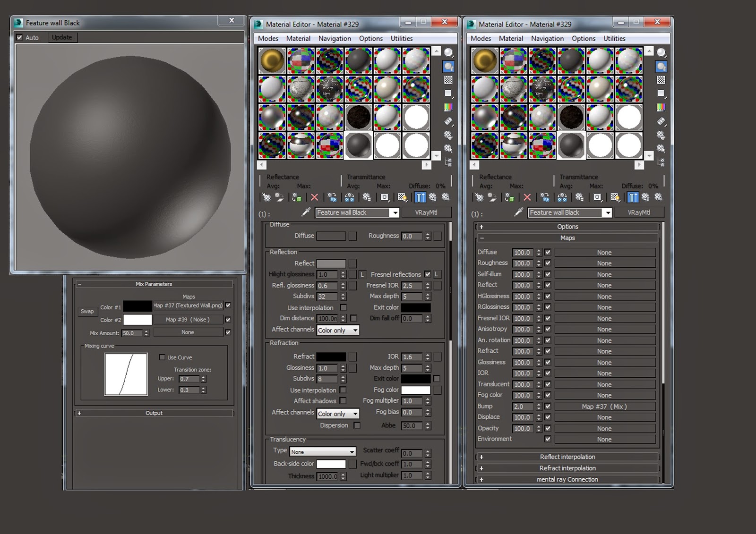
Task: Uncheck Fresnel reflections
Action: click(428, 274)
